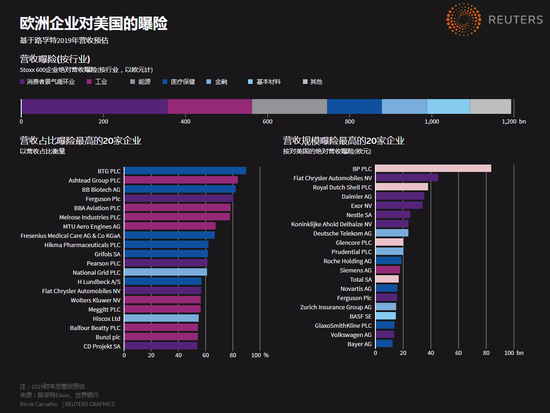550x413 pixels.
Task: Click the REUTERS wordmark text
Action: click(x=515, y=20)
